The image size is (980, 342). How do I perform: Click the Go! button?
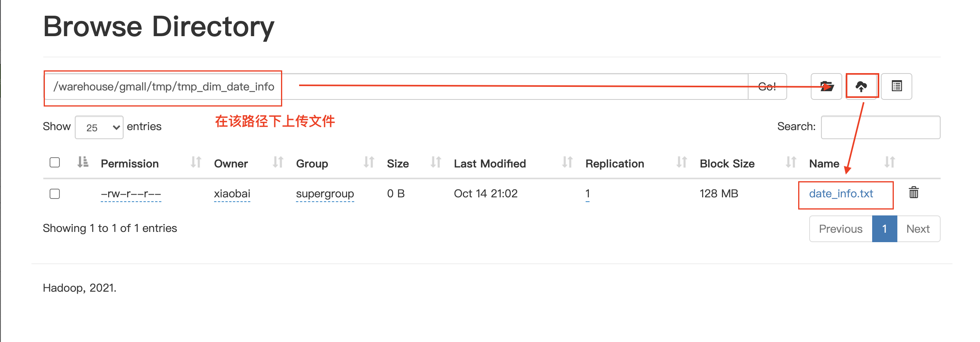[767, 86]
